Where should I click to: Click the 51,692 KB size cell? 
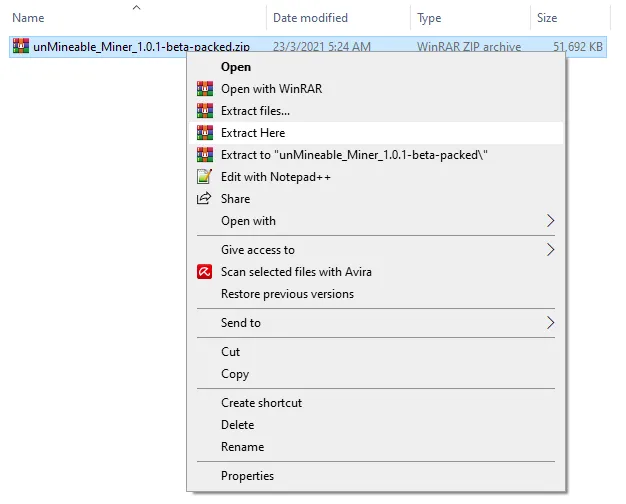click(578, 47)
